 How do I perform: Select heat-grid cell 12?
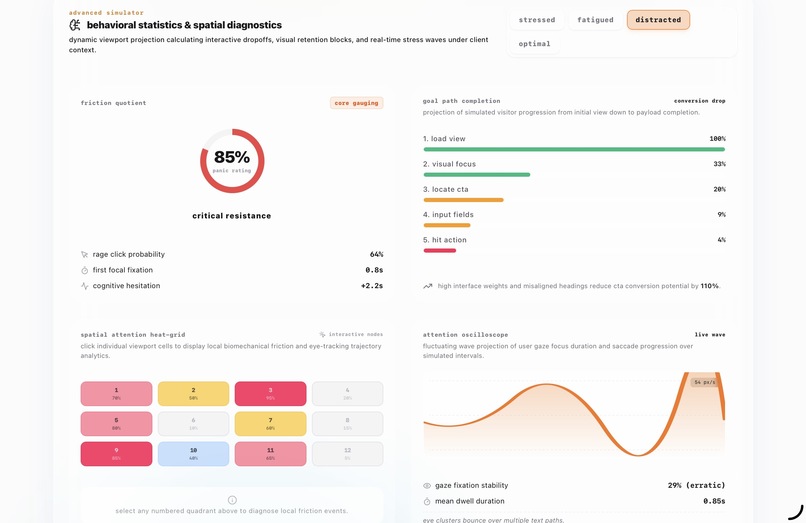[347, 454]
